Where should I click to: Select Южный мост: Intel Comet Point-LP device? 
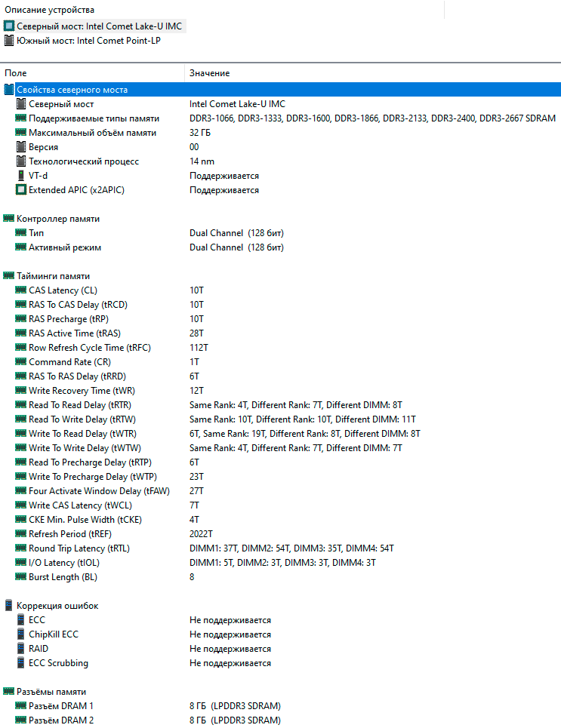pos(89,41)
